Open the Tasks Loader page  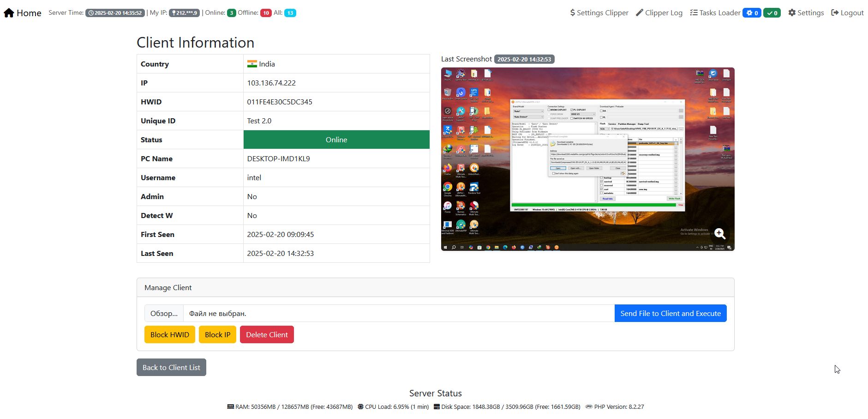tap(715, 13)
